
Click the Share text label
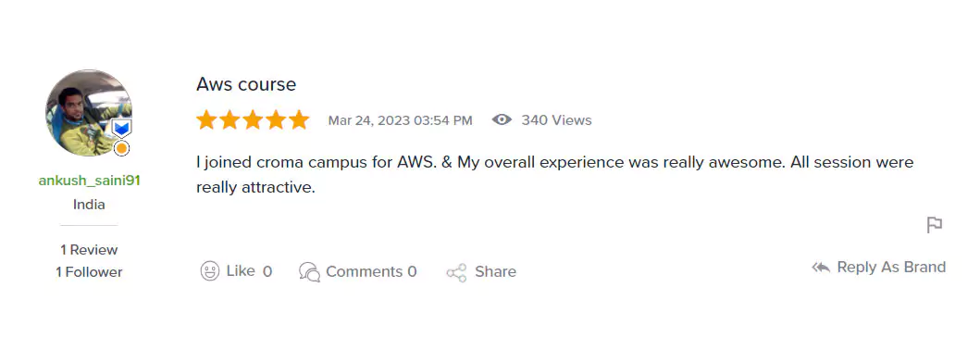[x=496, y=272]
